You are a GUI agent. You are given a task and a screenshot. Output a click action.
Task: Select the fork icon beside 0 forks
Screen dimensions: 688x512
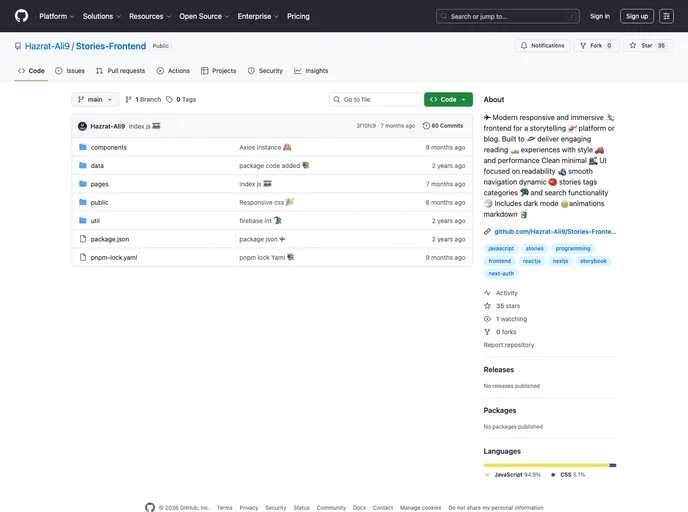(487, 332)
